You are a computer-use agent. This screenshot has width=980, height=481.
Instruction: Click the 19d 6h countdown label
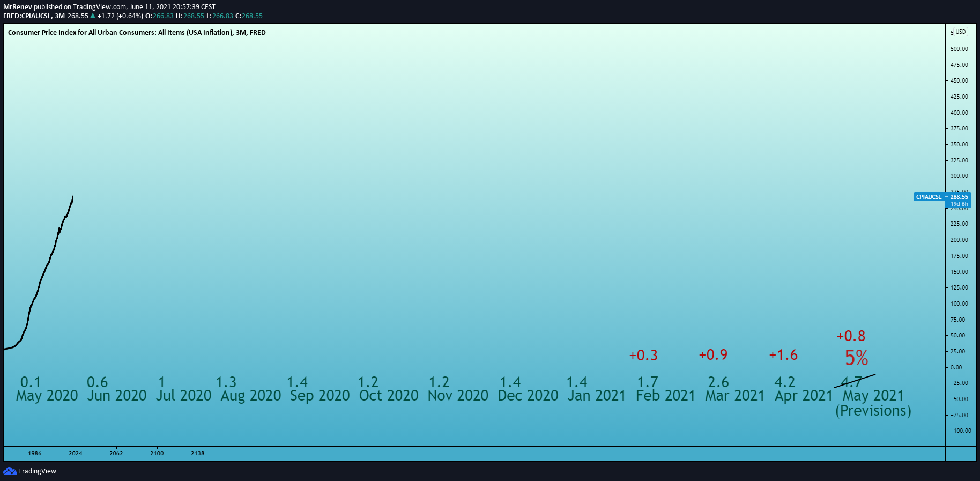pyautogui.click(x=959, y=204)
